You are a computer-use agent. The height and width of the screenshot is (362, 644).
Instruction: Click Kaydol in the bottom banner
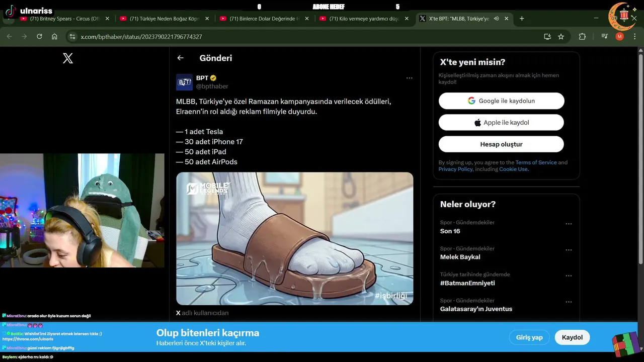pyautogui.click(x=572, y=337)
